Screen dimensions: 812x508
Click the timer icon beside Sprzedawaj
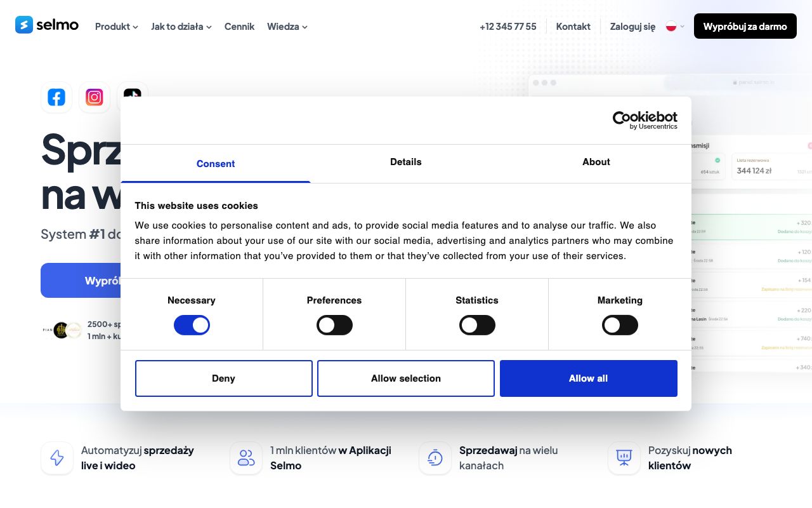coord(435,458)
